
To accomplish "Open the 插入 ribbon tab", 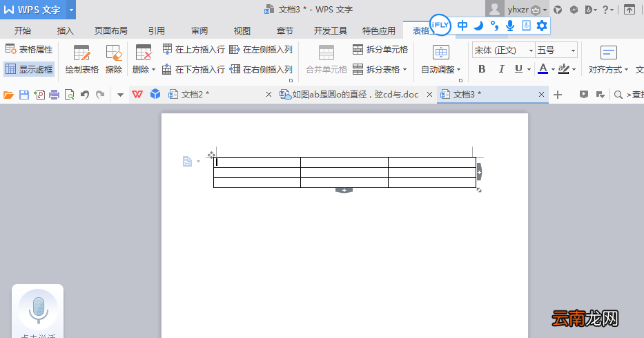I will (x=66, y=31).
